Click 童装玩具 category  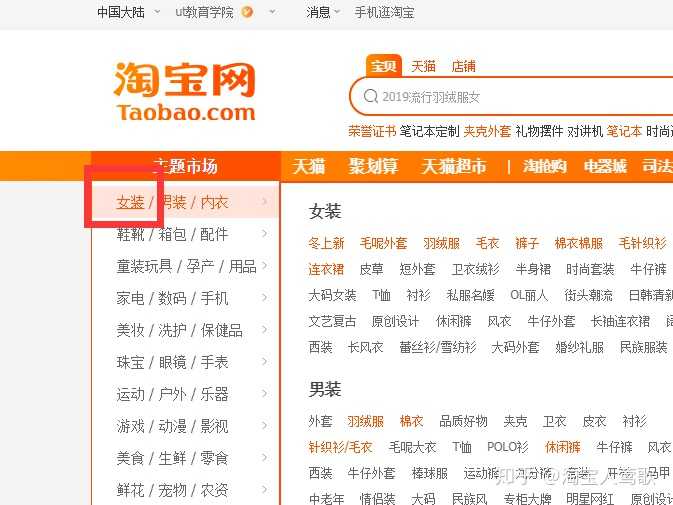[144, 266]
